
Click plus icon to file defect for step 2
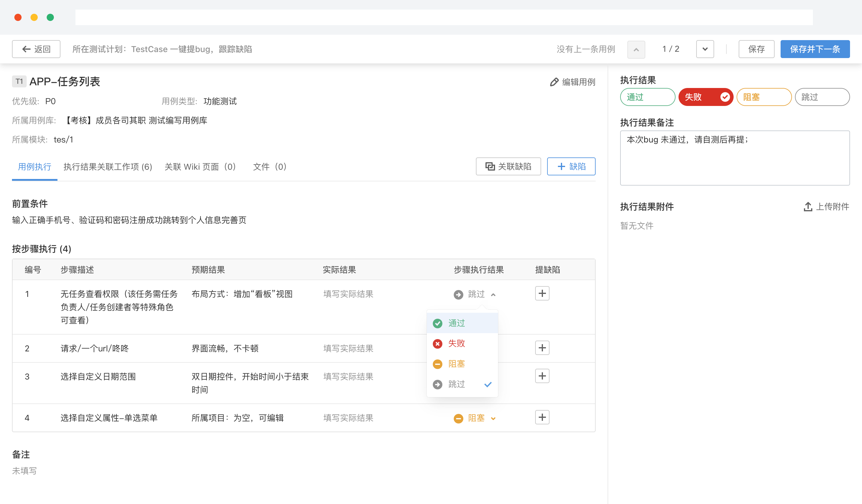pyautogui.click(x=542, y=348)
